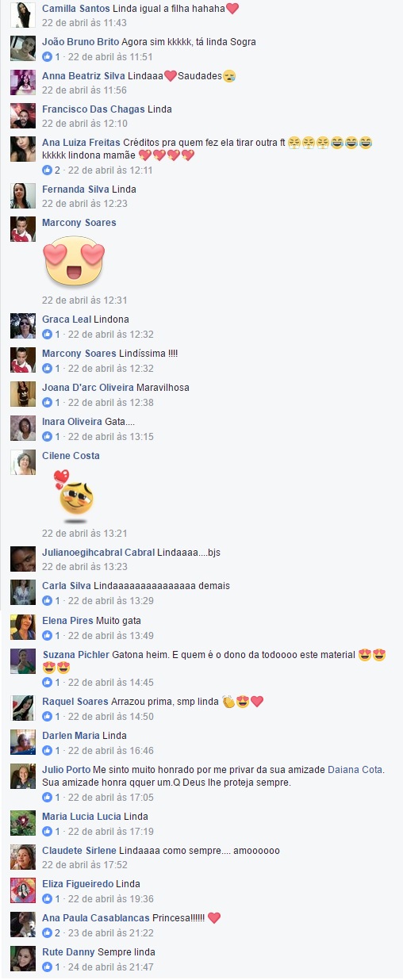Open Camilla Santos's profile picture

(x=23, y=15)
